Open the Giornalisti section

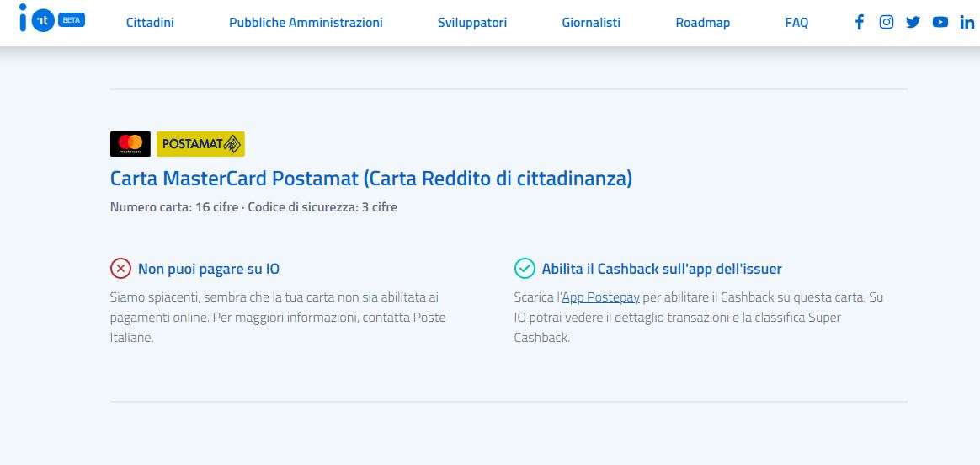(591, 23)
